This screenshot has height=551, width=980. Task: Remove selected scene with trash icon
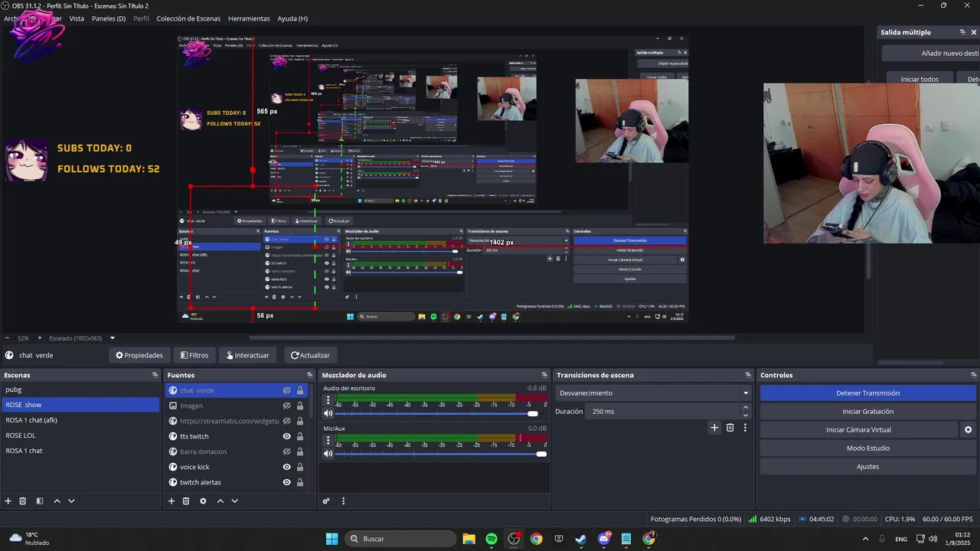23,501
